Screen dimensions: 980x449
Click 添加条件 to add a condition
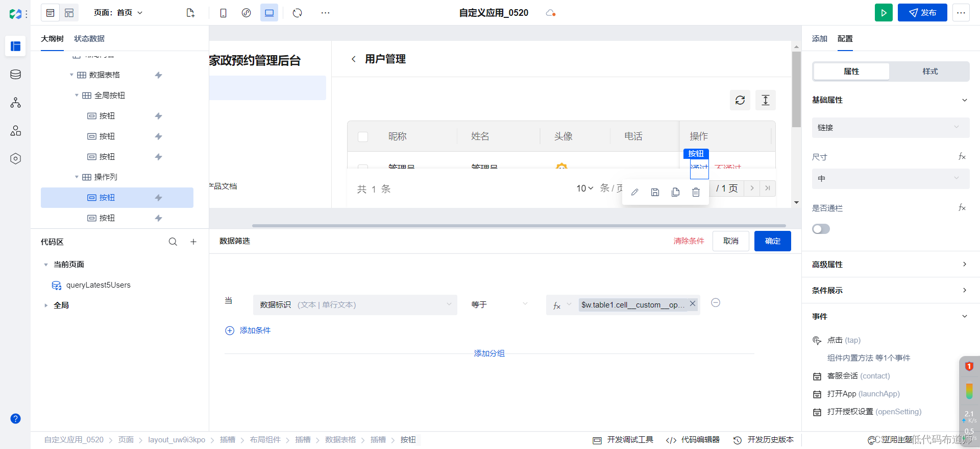pos(248,330)
